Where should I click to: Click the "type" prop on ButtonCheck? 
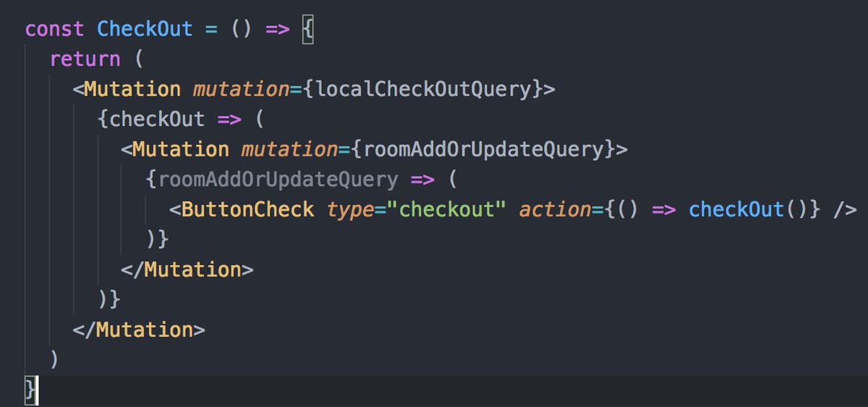[x=350, y=211]
